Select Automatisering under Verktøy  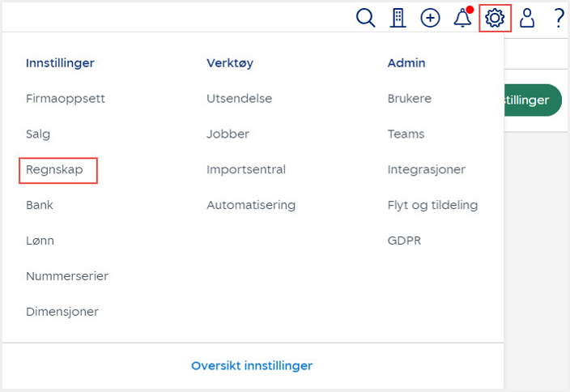[251, 206]
